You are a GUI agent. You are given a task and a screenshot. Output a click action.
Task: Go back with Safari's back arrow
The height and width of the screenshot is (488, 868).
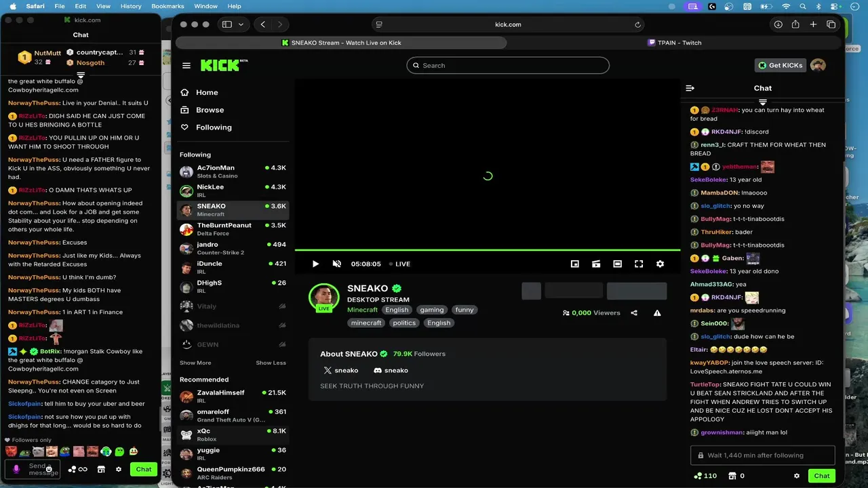pos(263,24)
